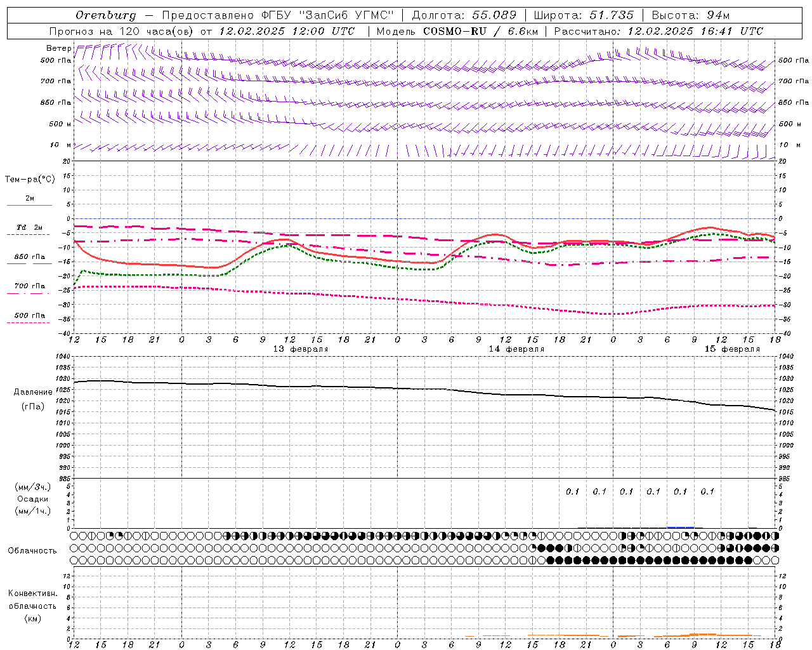Select the 'Предоставлено ФГБУ "ЗапСиб УГМС"' provider text

[x=278, y=15]
